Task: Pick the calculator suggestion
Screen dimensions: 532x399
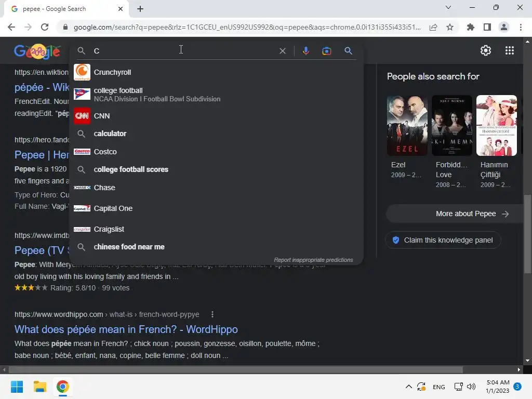Action: pyautogui.click(x=216, y=134)
